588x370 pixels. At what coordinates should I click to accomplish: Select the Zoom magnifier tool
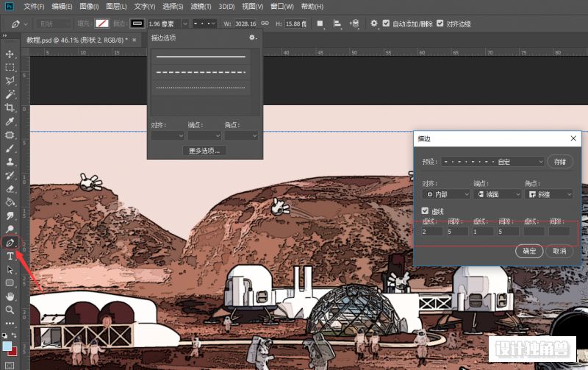(10, 310)
